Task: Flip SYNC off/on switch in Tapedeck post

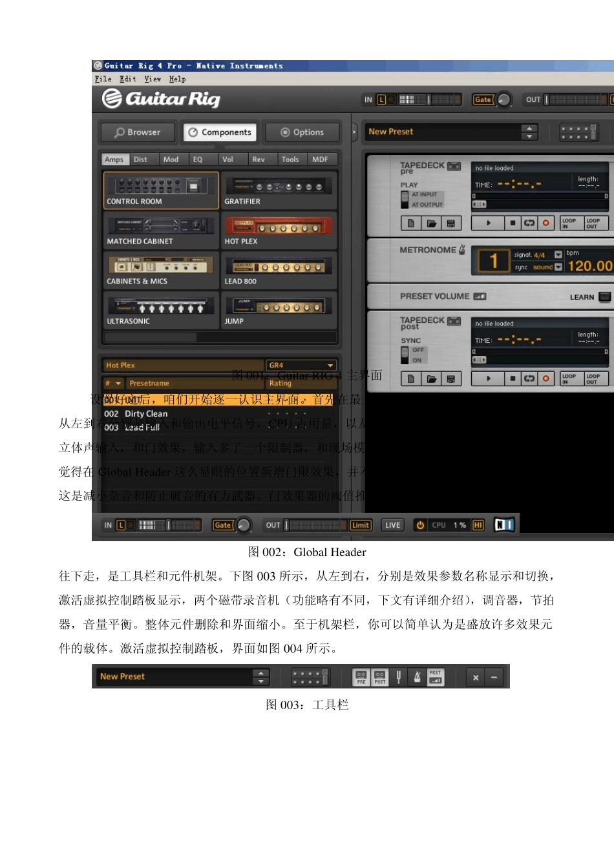Action: click(405, 355)
